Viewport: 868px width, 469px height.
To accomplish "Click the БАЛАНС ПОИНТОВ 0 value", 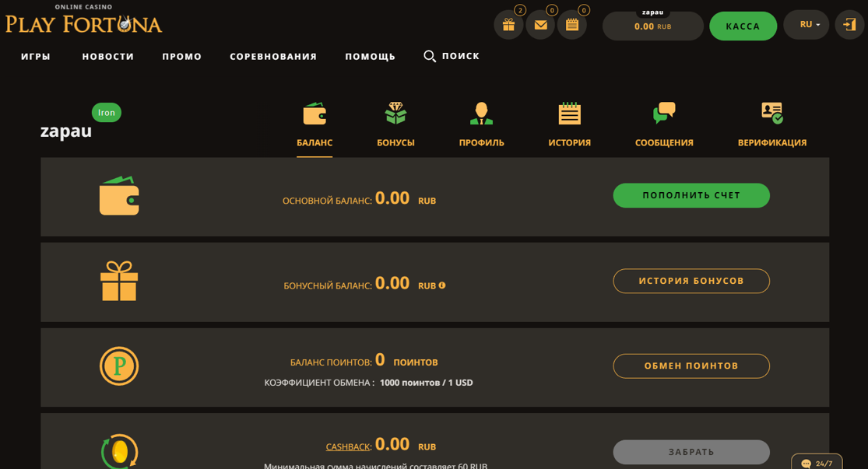I will pos(380,360).
